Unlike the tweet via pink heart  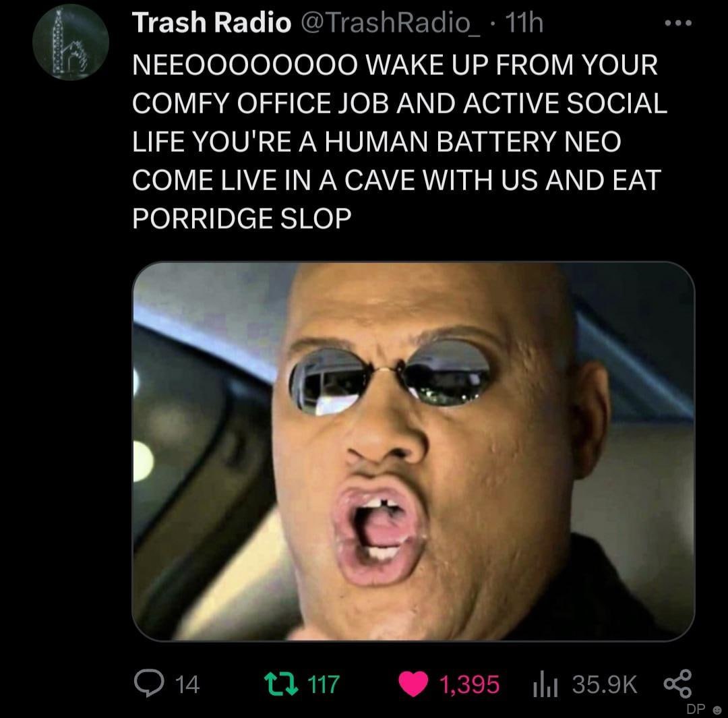(413, 684)
